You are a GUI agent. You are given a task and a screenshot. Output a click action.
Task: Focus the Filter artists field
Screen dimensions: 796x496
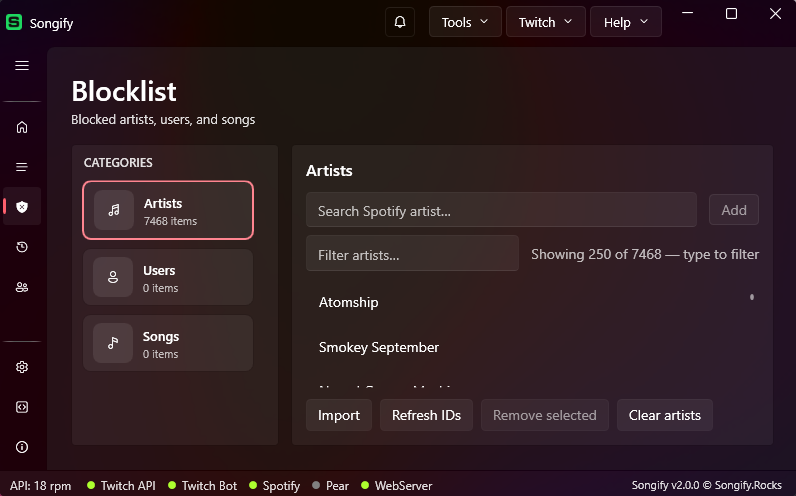(412, 253)
